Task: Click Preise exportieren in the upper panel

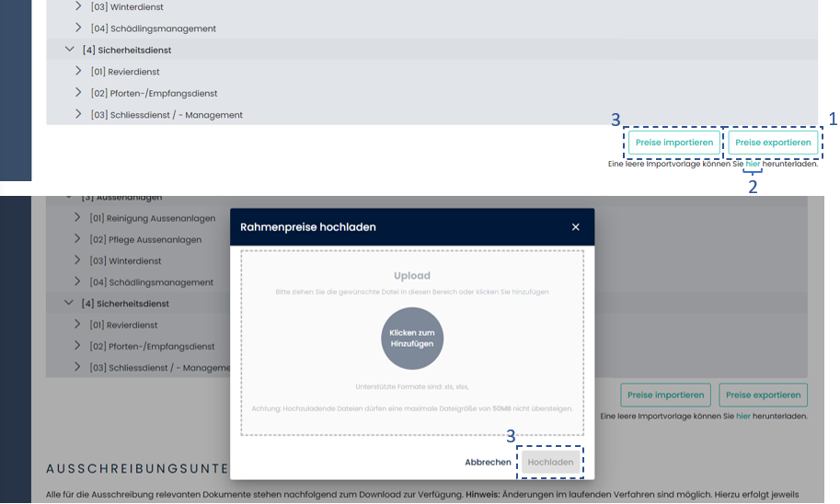Action: (x=773, y=143)
